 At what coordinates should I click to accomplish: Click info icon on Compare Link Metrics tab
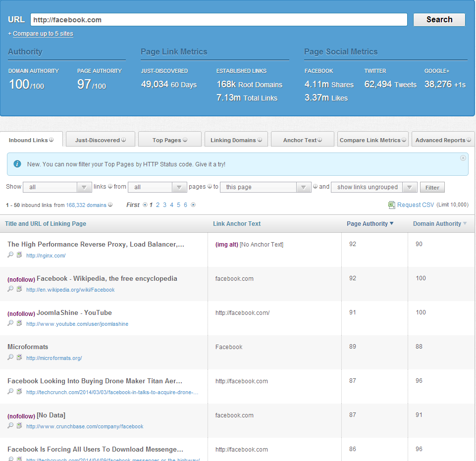(x=404, y=140)
